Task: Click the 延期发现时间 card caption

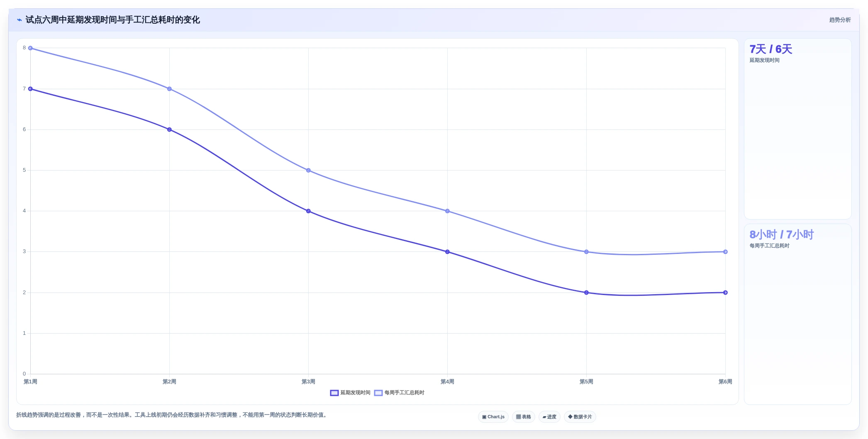Action: pos(765,61)
